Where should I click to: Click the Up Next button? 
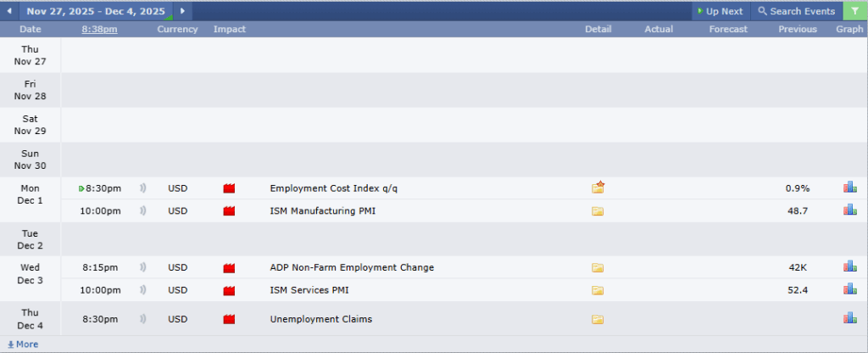tap(719, 11)
